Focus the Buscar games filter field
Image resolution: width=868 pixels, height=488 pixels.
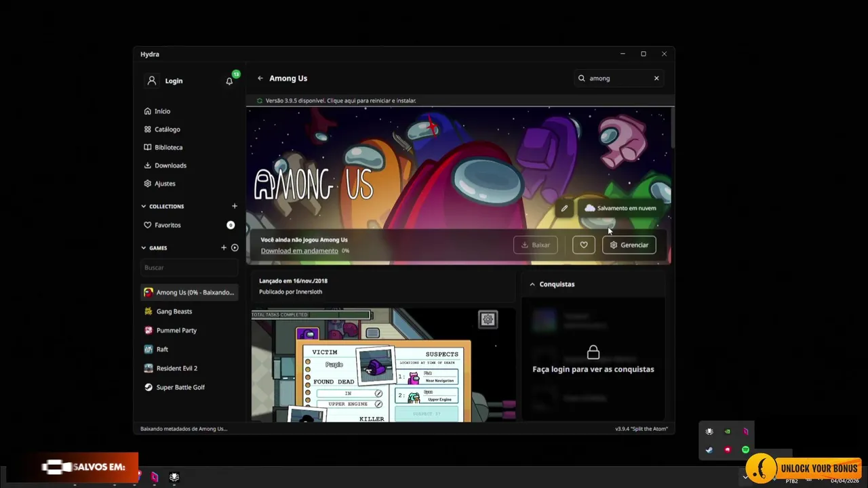point(189,268)
